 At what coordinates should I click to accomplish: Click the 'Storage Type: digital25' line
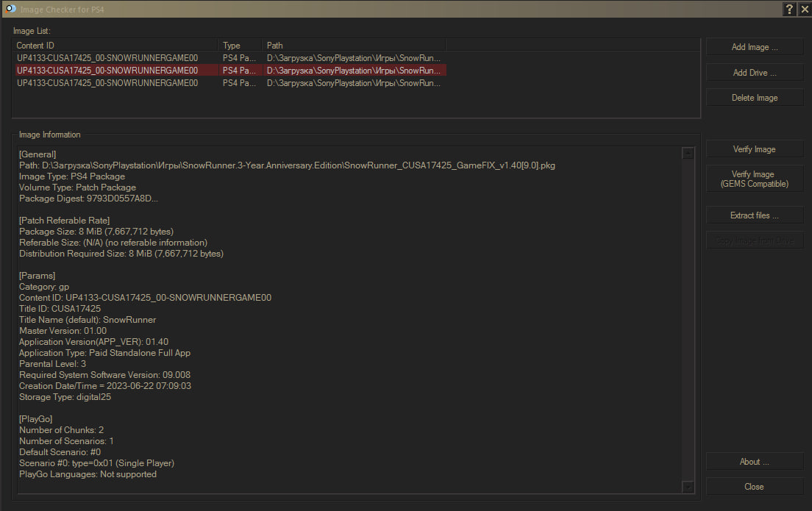pyautogui.click(x=65, y=397)
